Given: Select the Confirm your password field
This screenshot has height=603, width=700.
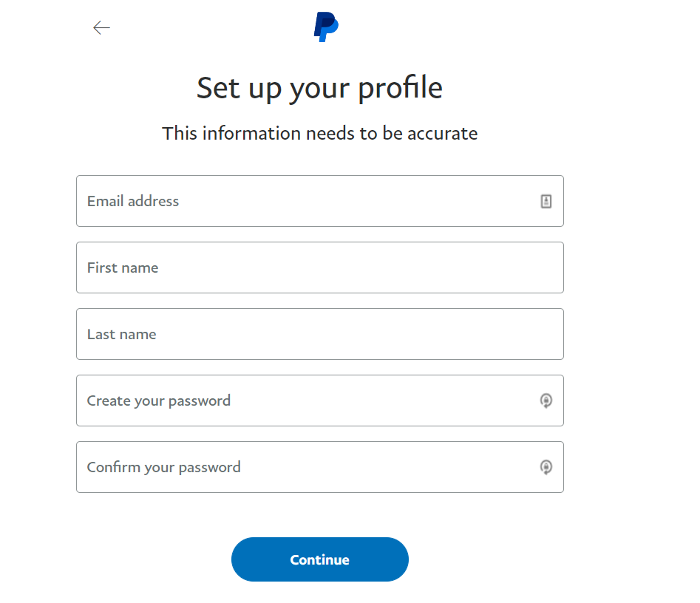Looking at the screenshot, I should coord(319,467).
